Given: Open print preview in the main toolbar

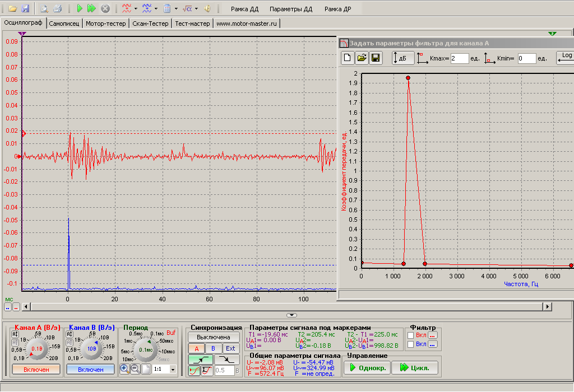Looking at the screenshot, I should [44, 8].
